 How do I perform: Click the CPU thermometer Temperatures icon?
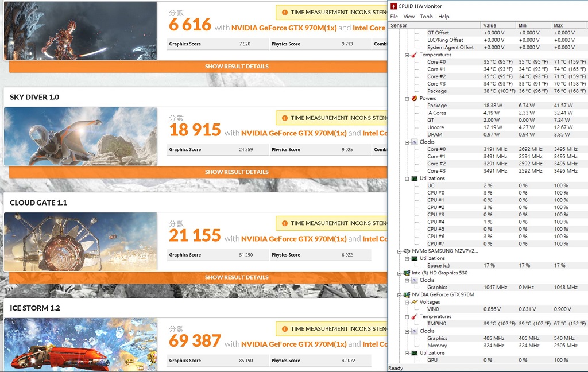click(415, 55)
